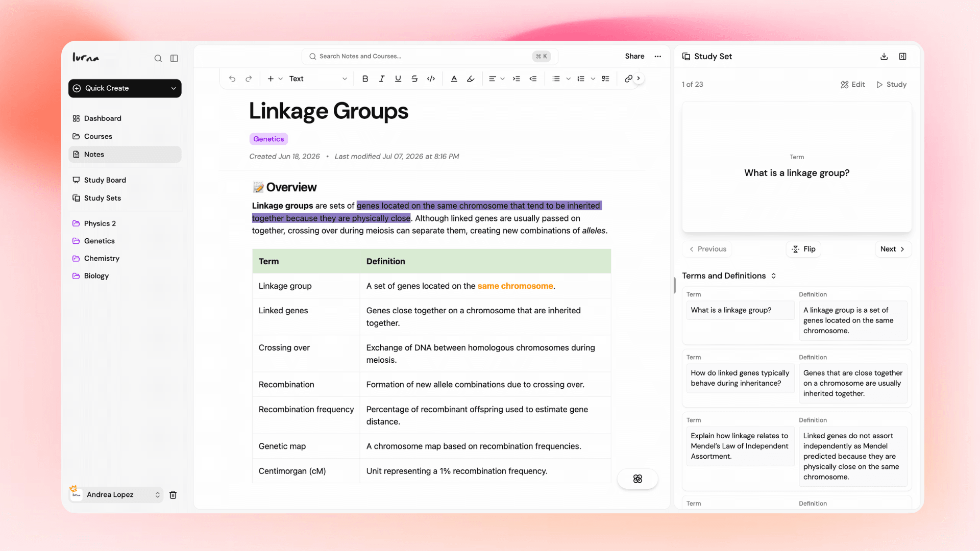Collapse the left sidebar panel icon
980x551 pixels.
pos(174,58)
